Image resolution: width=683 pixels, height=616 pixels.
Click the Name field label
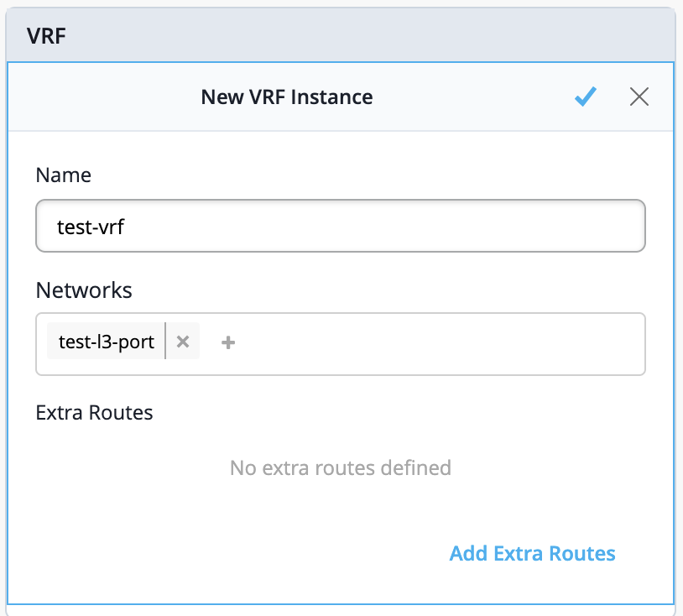pos(64,175)
